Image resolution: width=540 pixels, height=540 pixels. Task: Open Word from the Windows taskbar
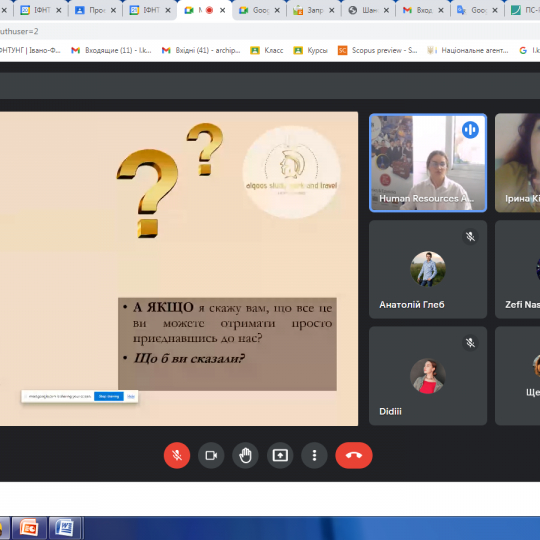tap(65, 528)
